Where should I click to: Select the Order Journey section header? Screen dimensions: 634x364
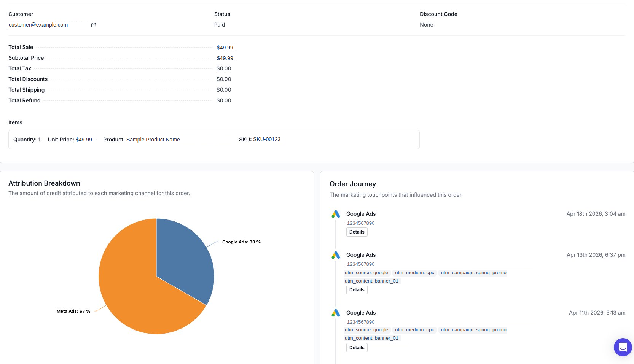[x=353, y=184]
